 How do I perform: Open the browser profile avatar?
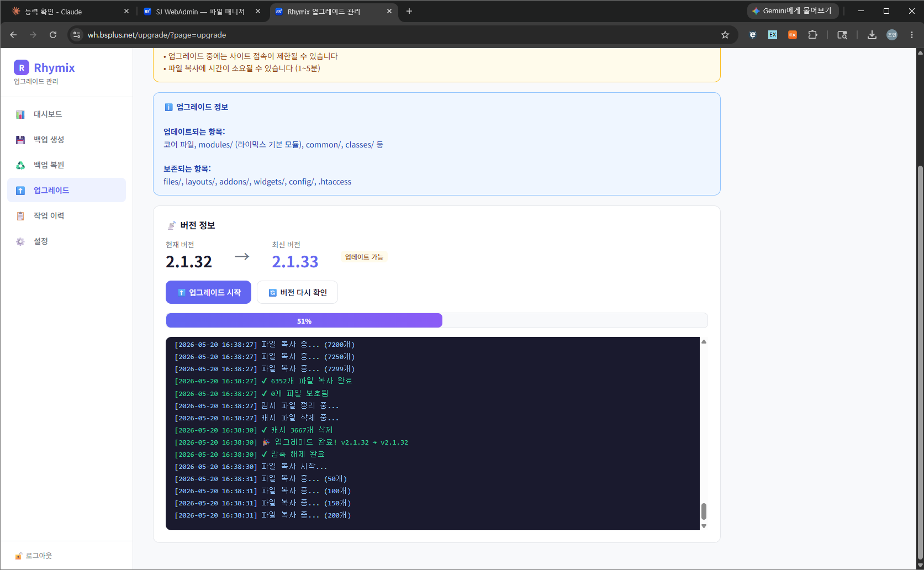click(x=892, y=35)
